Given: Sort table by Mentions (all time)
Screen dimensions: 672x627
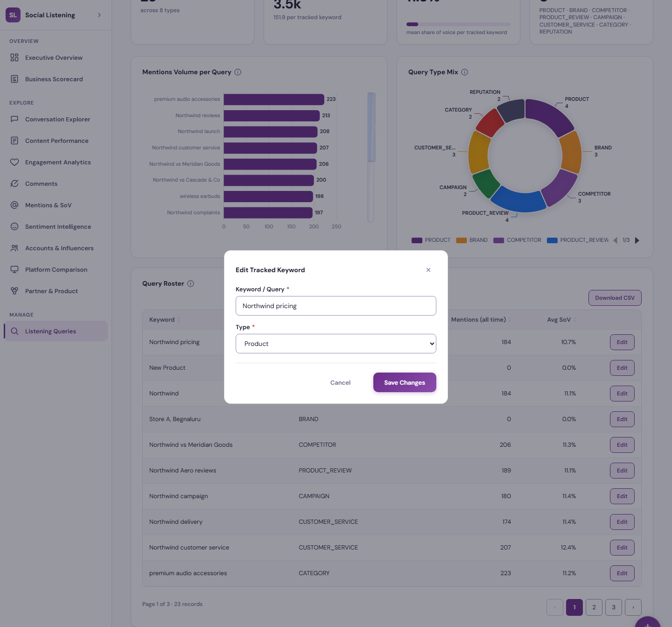Looking at the screenshot, I should pyautogui.click(x=481, y=320).
